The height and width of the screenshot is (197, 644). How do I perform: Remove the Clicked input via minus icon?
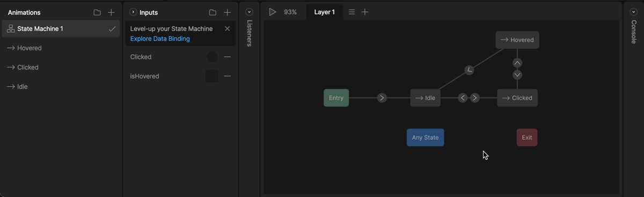227,57
